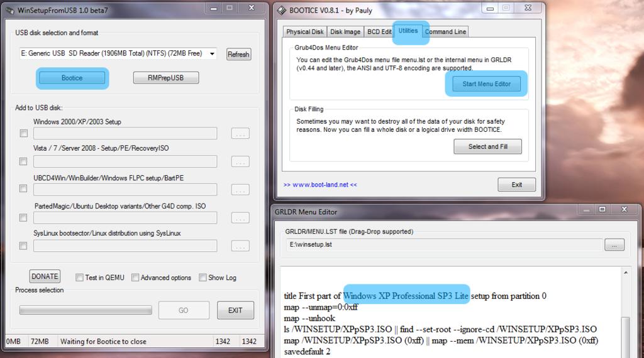Image resolution: width=644 pixels, height=358 pixels.
Task: Check PartedMagic/Ubuntu Desktop variants option
Action: (x=23, y=218)
